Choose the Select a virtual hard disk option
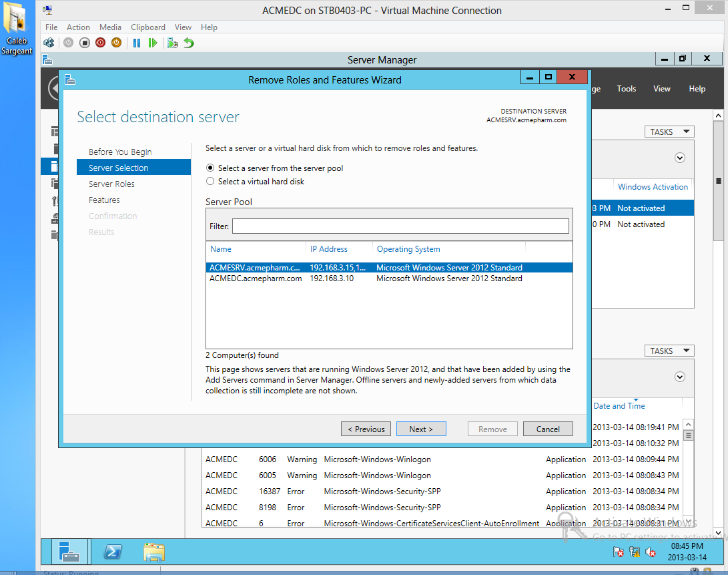The height and width of the screenshot is (575, 728). [210, 181]
